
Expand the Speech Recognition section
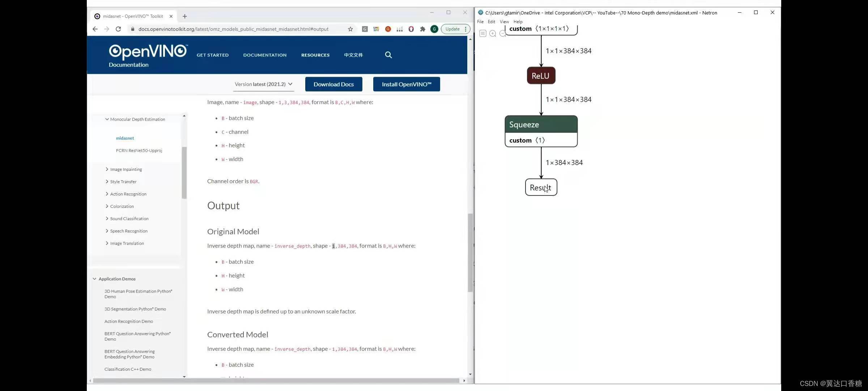pyautogui.click(x=107, y=231)
